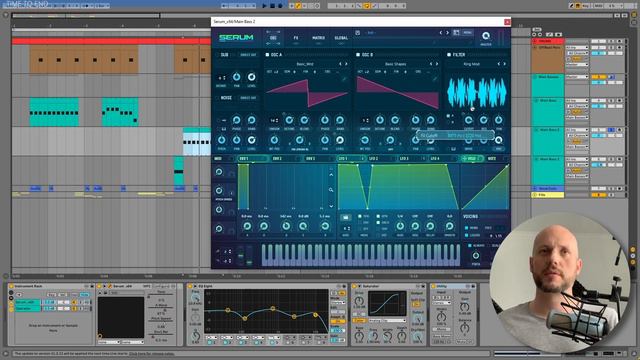640x360 pixels.
Task: Open LFO shape folder icon
Action: point(345,218)
